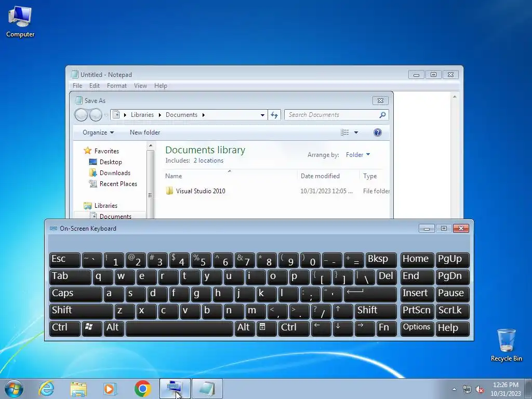The image size is (532, 399).
Task: Expand the address bar history dropdown
Action: click(x=262, y=115)
